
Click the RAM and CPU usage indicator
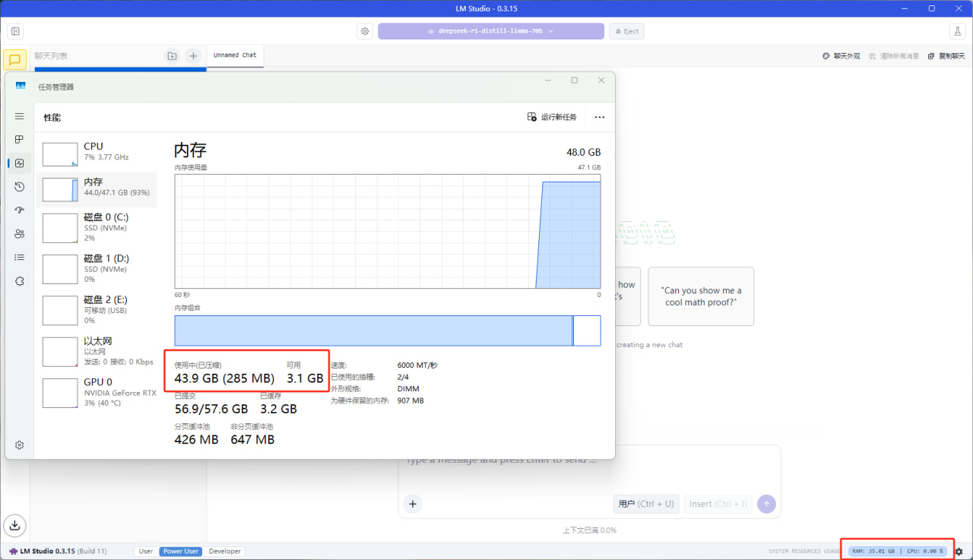tap(898, 551)
